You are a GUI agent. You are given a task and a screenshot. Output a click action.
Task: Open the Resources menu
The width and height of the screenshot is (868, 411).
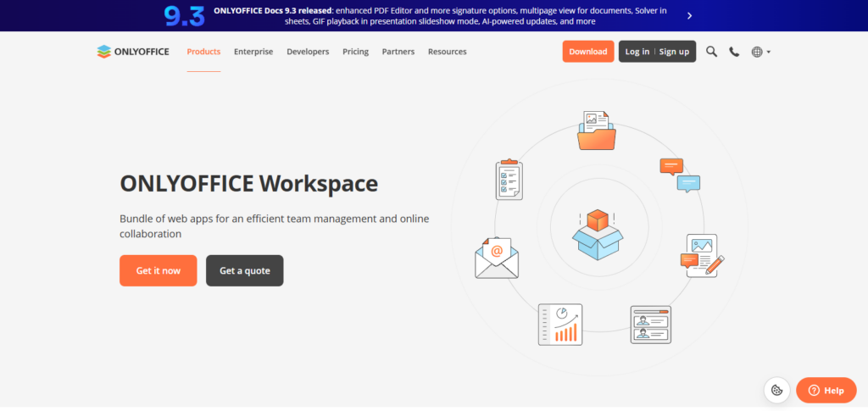(448, 52)
